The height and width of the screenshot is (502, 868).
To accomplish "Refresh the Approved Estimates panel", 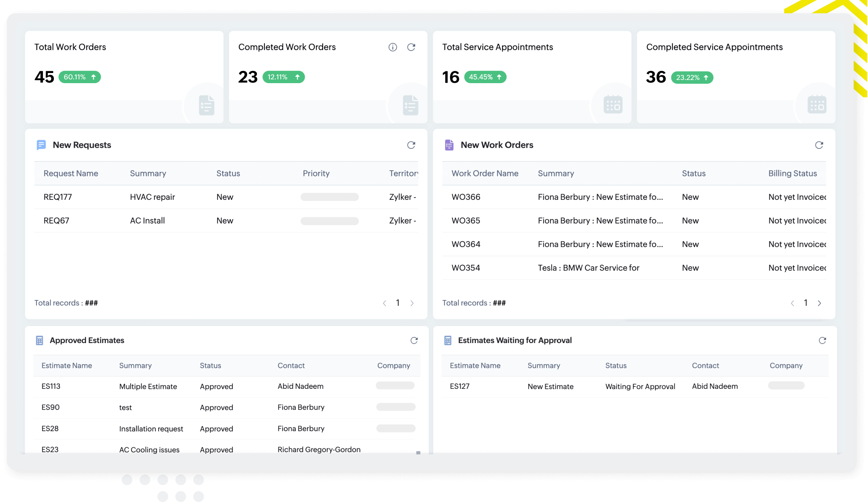I will (x=414, y=340).
